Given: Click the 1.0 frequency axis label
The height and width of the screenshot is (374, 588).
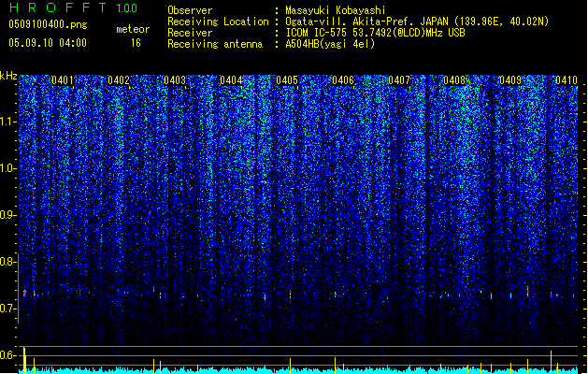Looking at the screenshot, I should point(8,168).
